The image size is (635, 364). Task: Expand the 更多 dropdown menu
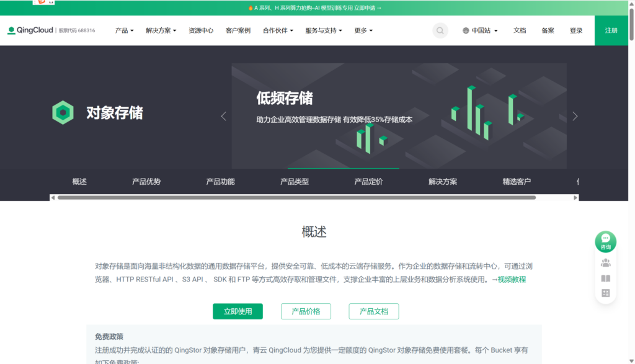pos(363,31)
